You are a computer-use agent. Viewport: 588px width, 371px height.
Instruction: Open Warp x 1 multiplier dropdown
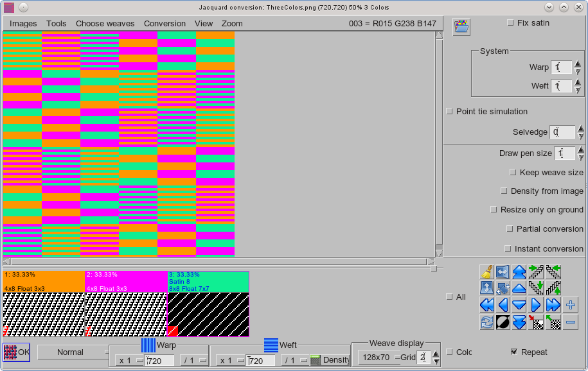(x=129, y=361)
